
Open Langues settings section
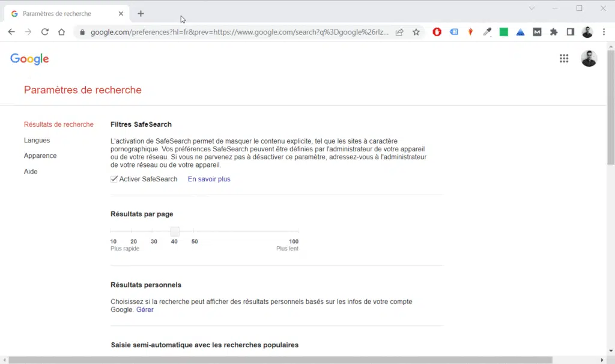[37, 141]
